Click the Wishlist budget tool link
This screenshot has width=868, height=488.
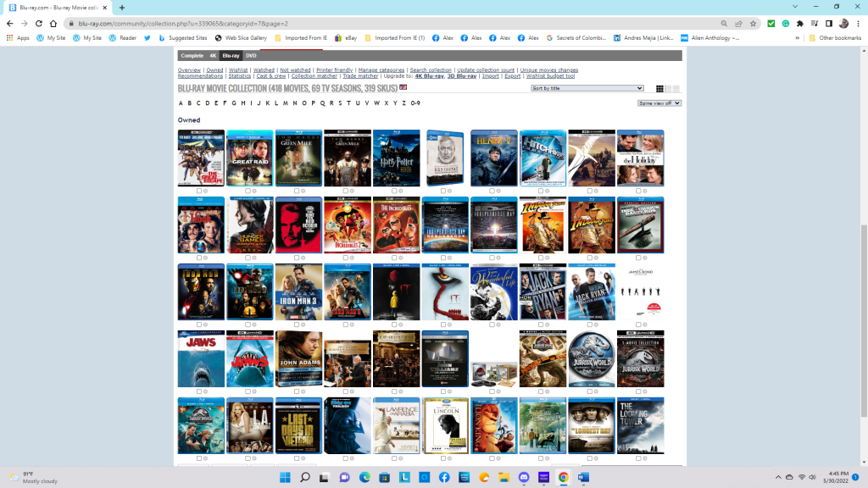[552, 76]
